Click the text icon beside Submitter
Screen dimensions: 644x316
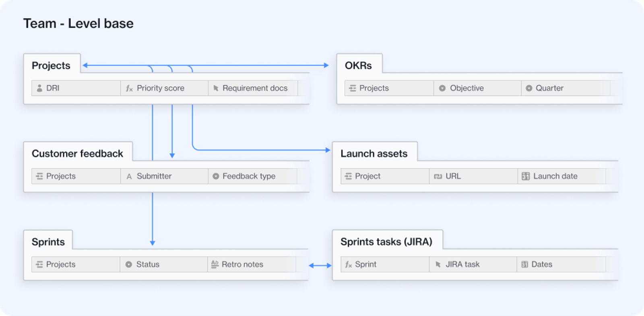pos(129,176)
